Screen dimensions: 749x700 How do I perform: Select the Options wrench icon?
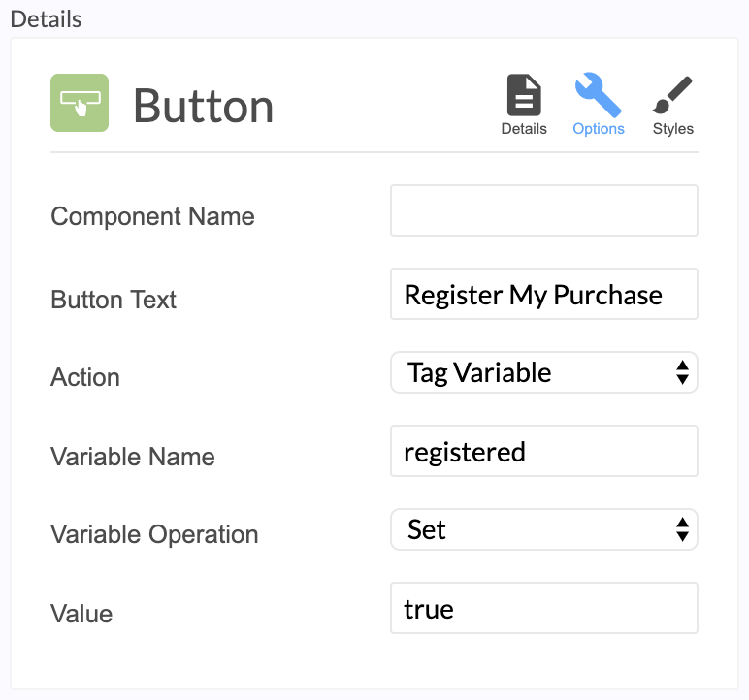[599, 95]
